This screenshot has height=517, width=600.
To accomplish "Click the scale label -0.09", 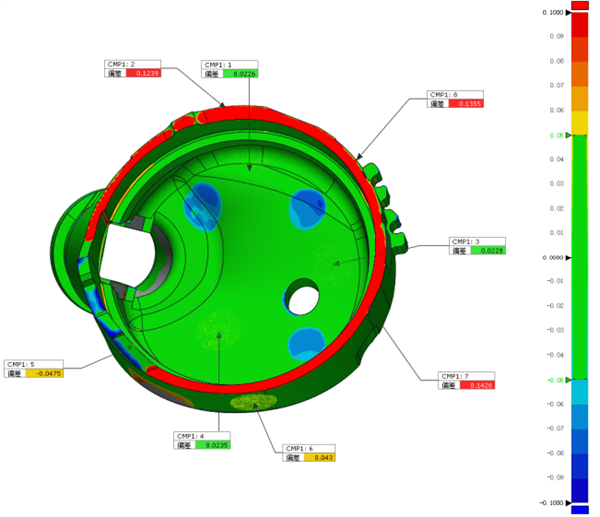I will tap(555, 478).
